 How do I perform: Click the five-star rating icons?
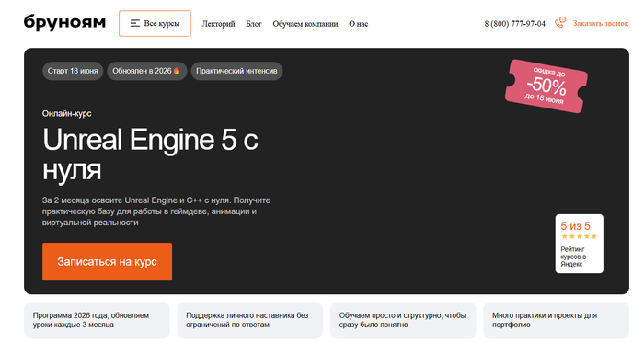point(579,236)
